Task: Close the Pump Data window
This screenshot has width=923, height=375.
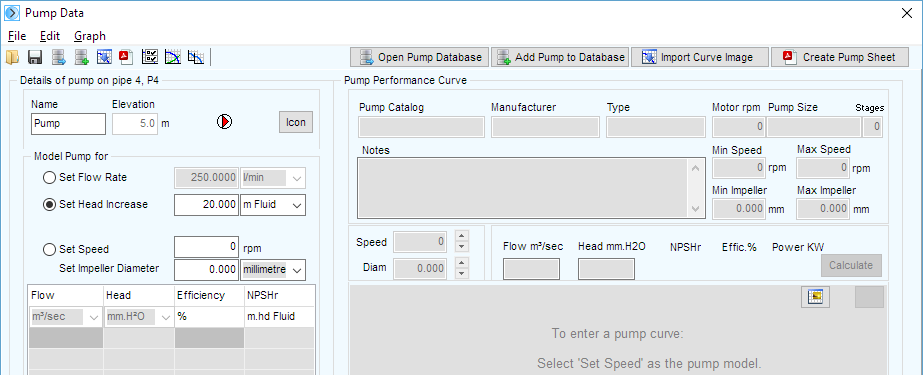Action: tap(907, 13)
